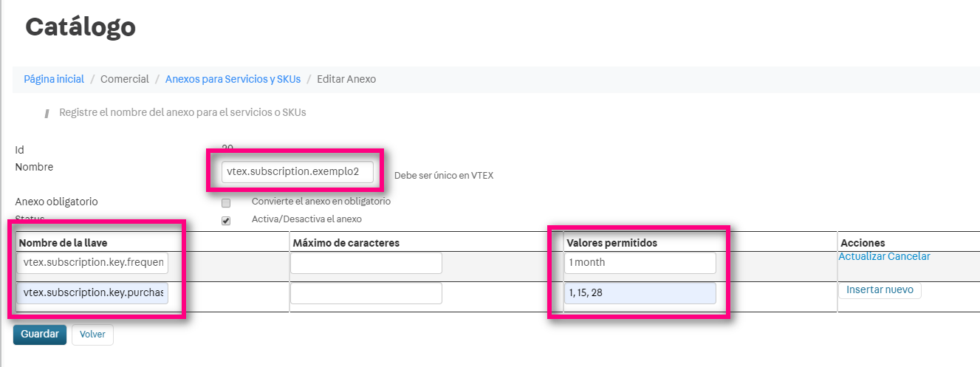Enable the Anexo obligatorio checkbox

[x=226, y=203]
